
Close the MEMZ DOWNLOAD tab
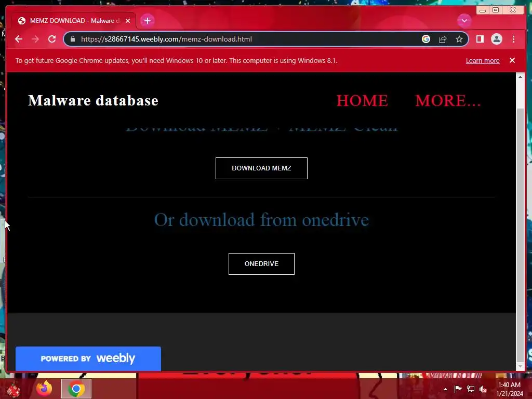click(128, 21)
